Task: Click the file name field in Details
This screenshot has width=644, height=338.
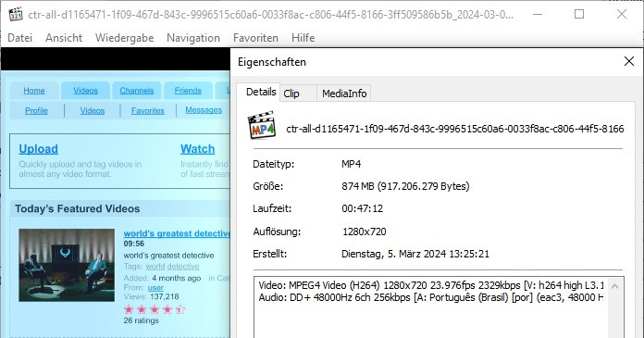Action: 454,129
